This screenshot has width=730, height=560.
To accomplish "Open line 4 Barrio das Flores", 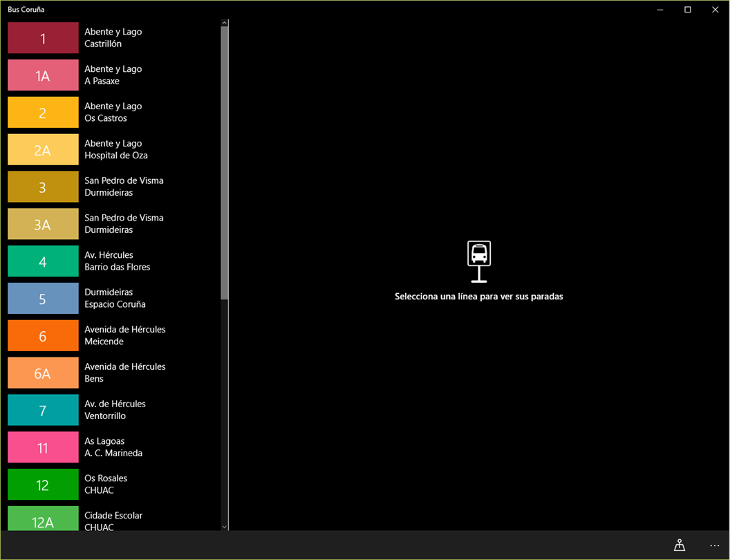I will [43, 261].
